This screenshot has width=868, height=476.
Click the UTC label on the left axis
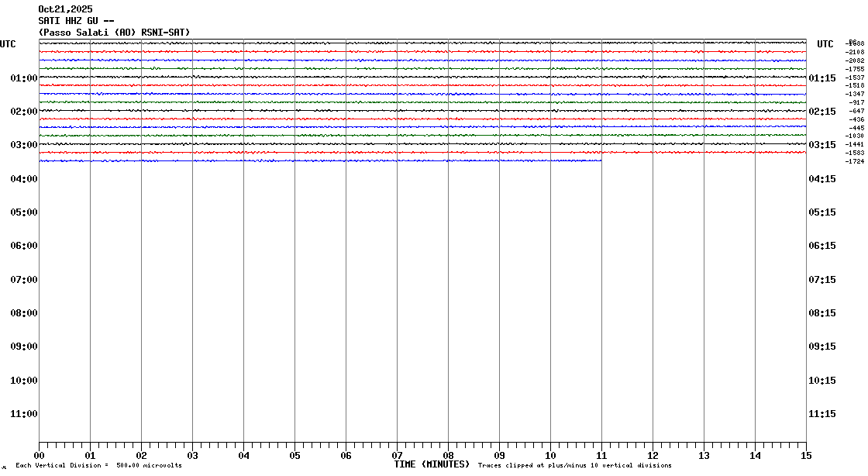click(x=8, y=44)
